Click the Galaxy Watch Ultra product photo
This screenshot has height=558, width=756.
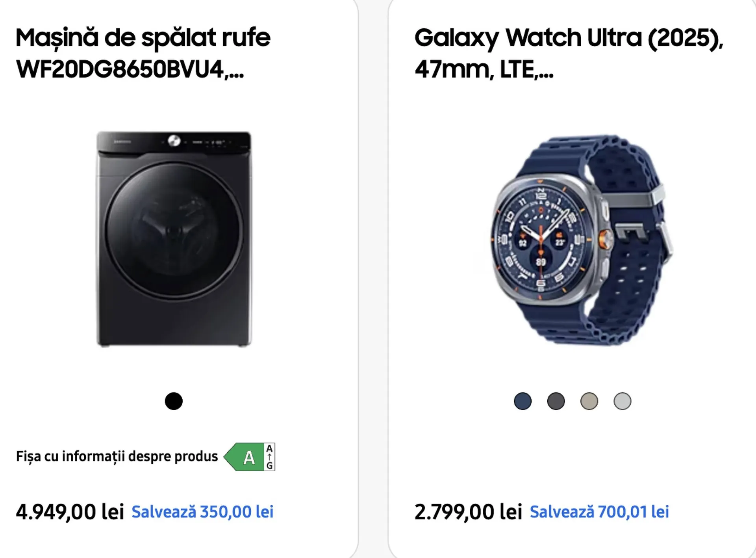[573, 240]
